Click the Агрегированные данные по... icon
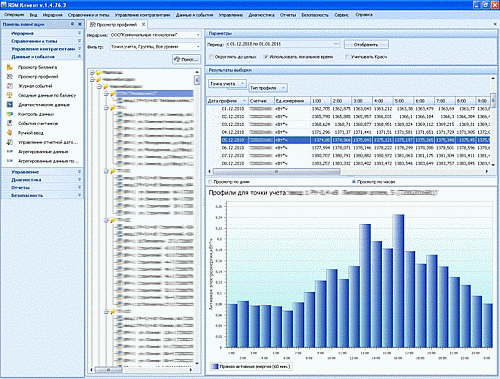500x379 pixels. pyautogui.click(x=10, y=161)
